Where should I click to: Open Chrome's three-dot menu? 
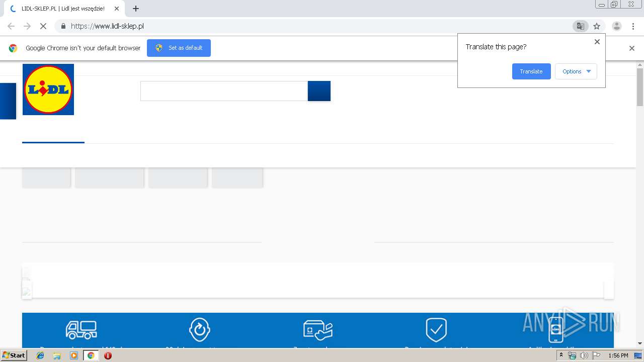coord(633,26)
